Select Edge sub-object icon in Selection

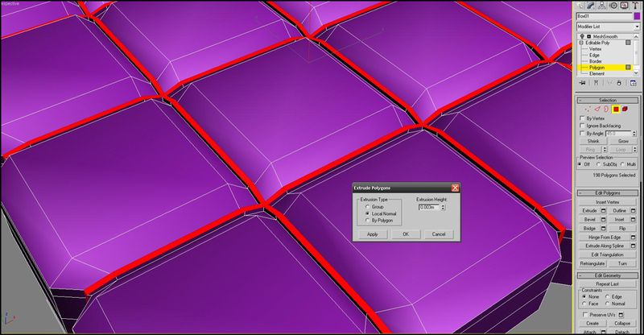pos(597,109)
